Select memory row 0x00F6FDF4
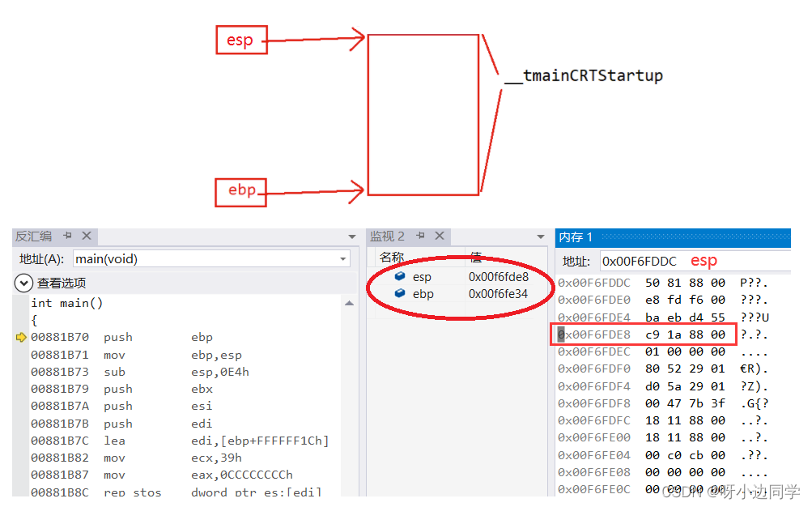Image resolution: width=812 pixels, height=507 pixels. [x=663, y=387]
